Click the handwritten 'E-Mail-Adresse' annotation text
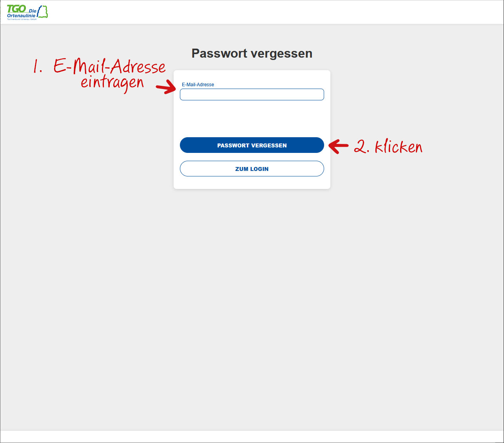Screen dimensions: 504x443 [x=110, y=66]
